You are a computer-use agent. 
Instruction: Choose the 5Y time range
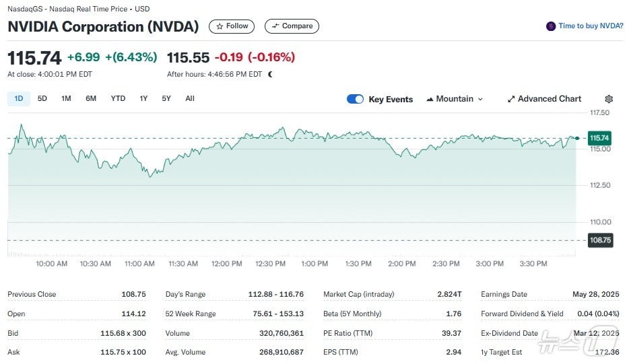coord(166,99)
